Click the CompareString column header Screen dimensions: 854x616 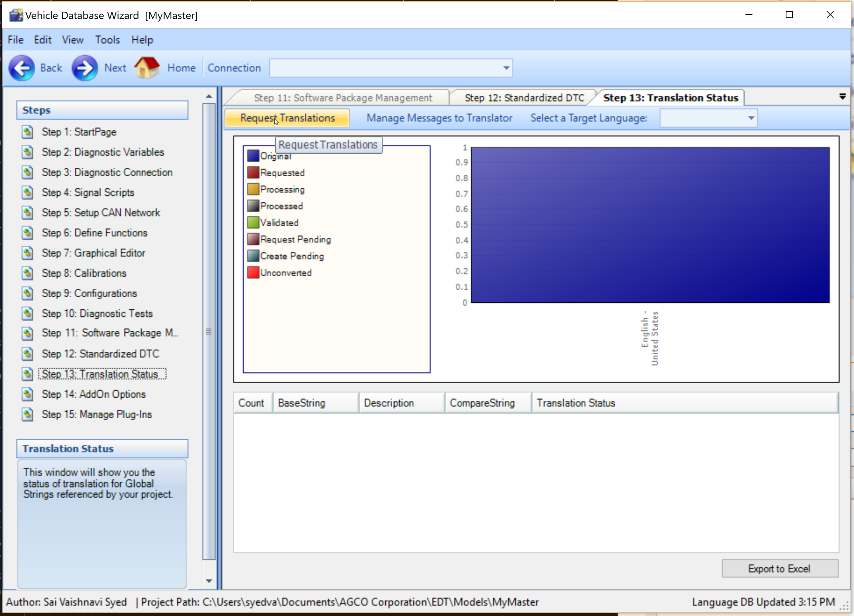pos(487,403)
